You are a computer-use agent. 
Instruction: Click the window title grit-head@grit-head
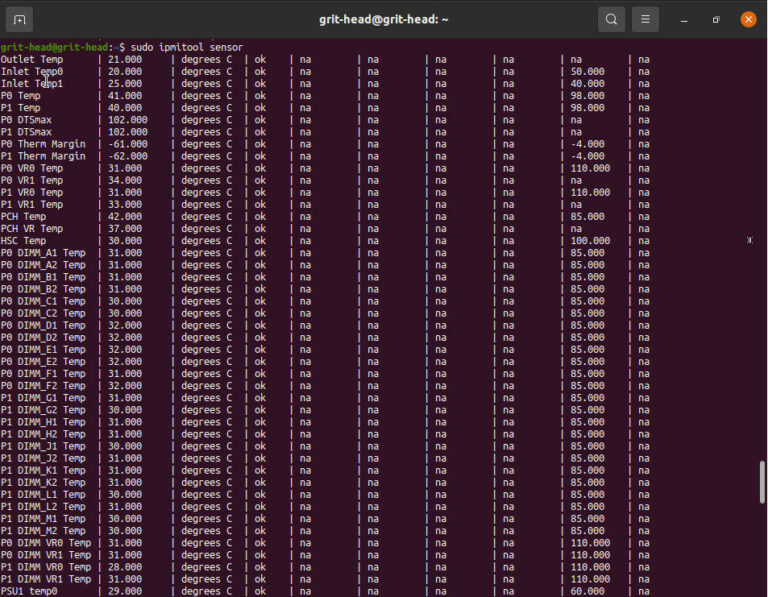[383, 19]
